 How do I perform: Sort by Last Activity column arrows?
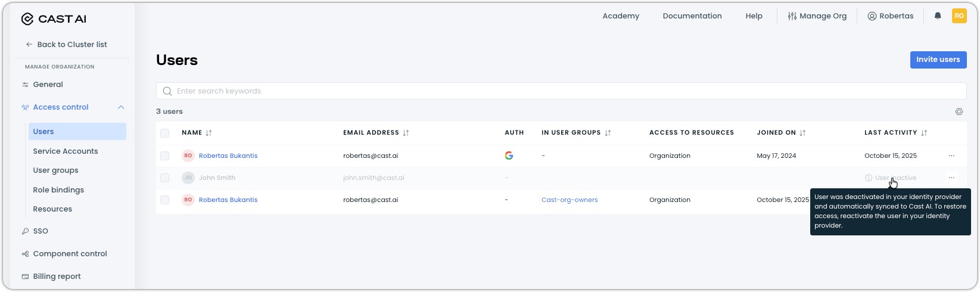click(x=924, y=133)
